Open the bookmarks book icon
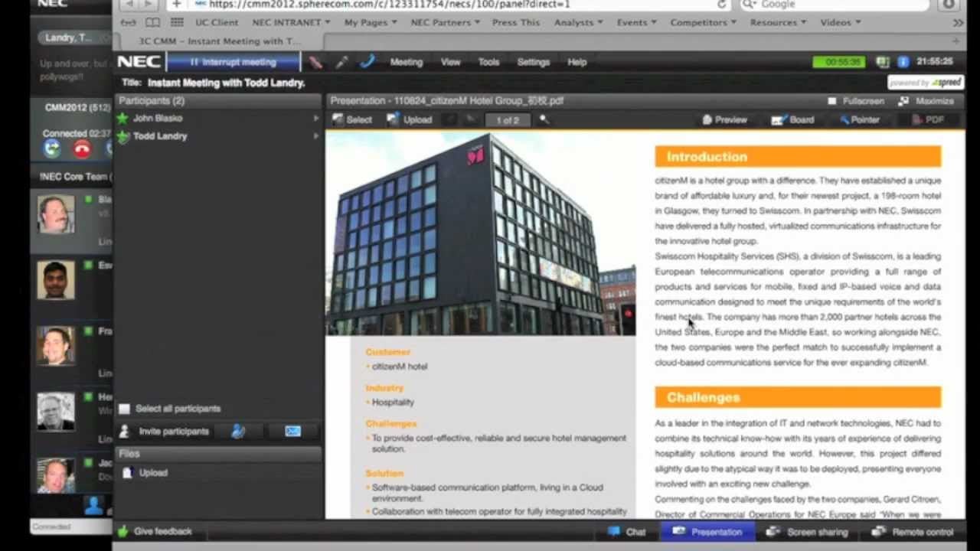The width and height of the screenshot is (980, 551). click(152, 23)
